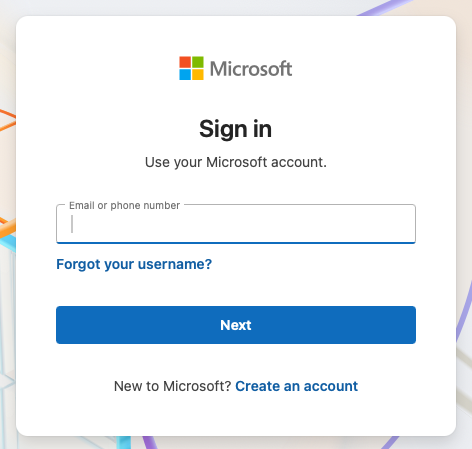Viewport: 472px width, 449px height.
Task: Click empty white space under the Next button
Action: [x=236, y=360]
